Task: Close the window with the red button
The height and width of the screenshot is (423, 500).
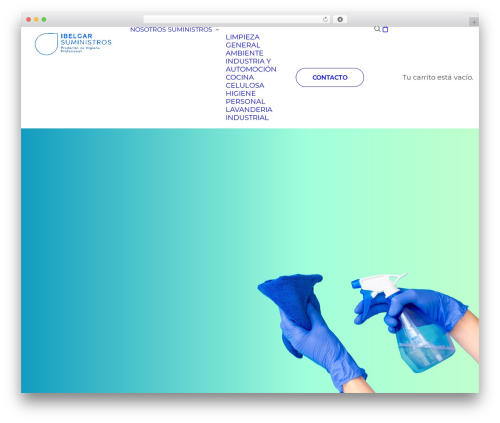Action: point(29,19)
